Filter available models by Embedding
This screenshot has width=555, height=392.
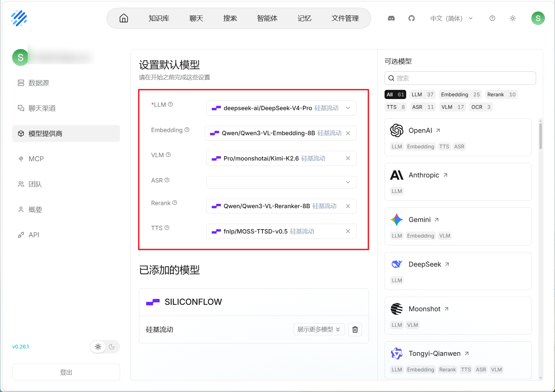click(x=460, y=95)
